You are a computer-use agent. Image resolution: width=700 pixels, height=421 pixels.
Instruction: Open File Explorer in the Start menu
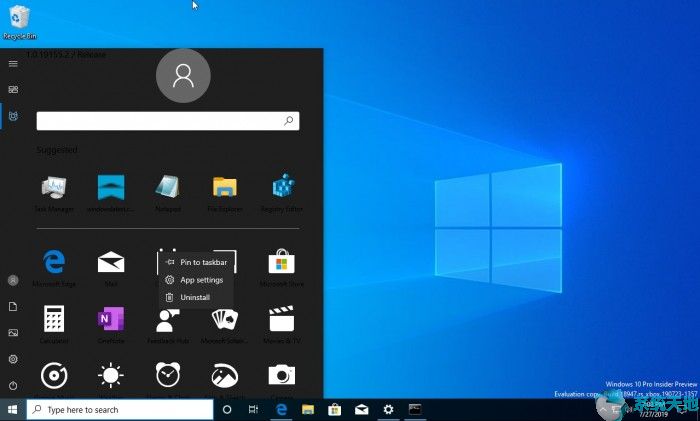(x=225, y=187)
